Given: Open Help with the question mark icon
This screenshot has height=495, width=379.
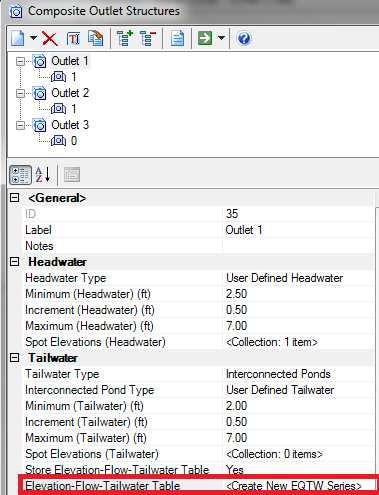Looking at the screenshot, I should coord(244,38).
